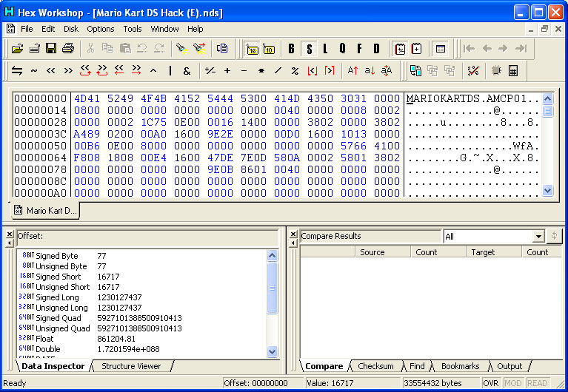
Task: Select Byte (B) grouping button
Action: [x=291, y=49]
